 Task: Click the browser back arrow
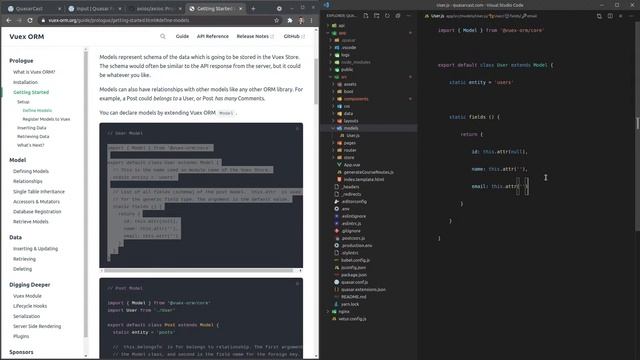(9, 20)
